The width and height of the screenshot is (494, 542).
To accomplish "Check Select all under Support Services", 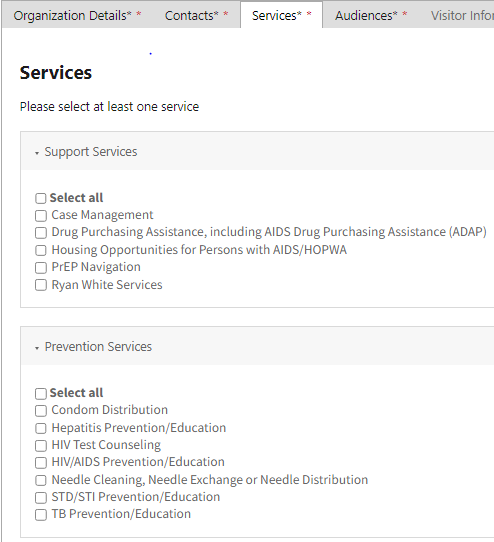I will (x=41, y=198).
